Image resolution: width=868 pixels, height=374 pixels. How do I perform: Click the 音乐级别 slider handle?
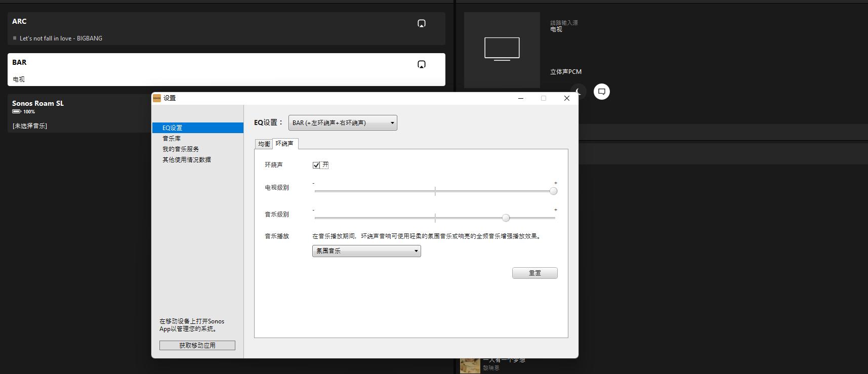coord(506,218)
